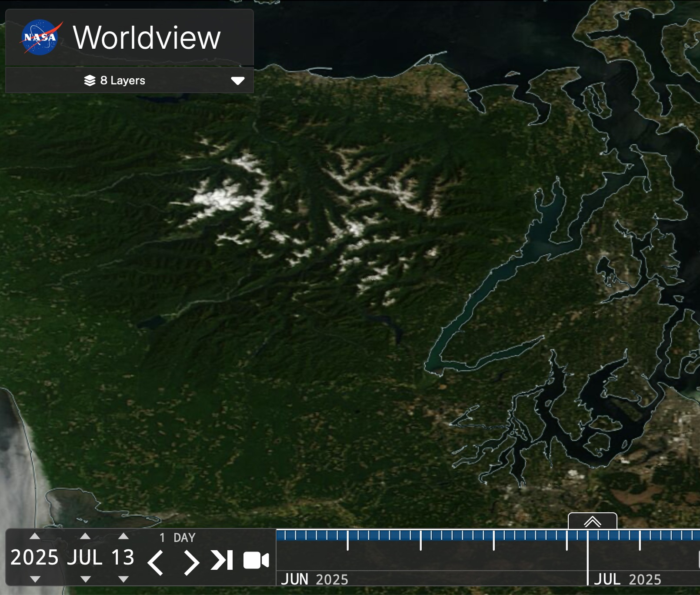The image size is (700, 595).
Task: Open the 1 DAY interval selector
Action: 177,538
